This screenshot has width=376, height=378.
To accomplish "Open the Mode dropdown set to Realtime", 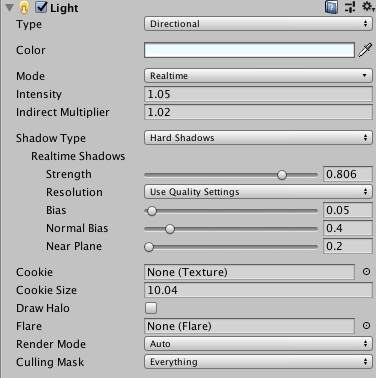I will 258,76.
